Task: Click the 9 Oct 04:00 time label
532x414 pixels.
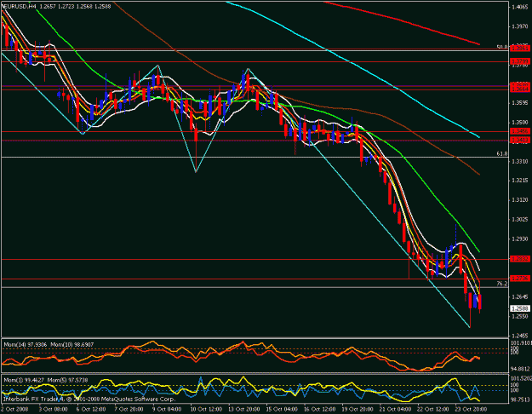Action: pyautogui.click(x=167, y=409)
